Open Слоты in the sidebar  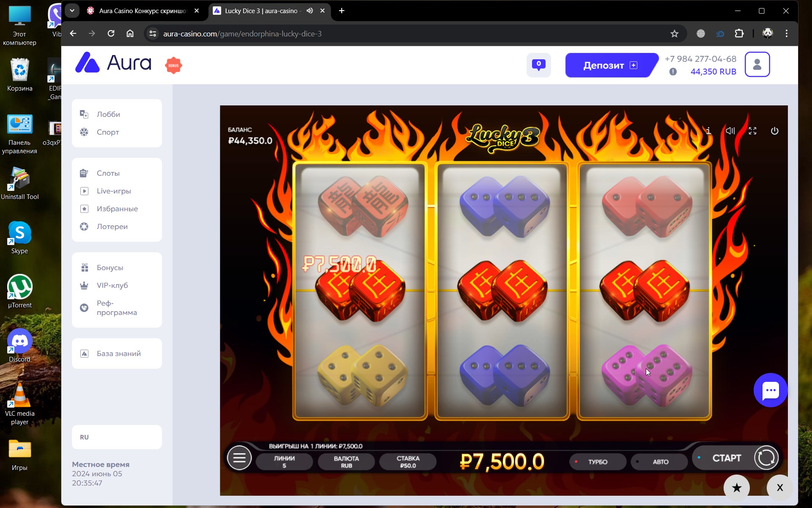pyautogui.click(x=108, y=173)
